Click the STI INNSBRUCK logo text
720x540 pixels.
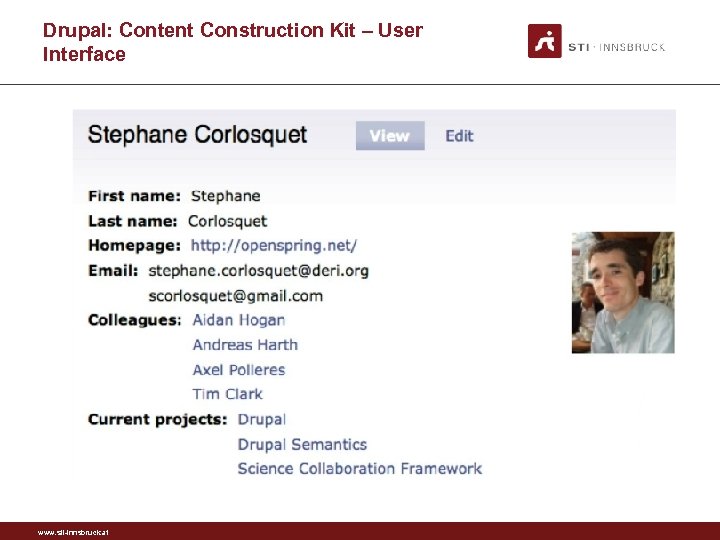(617, 47)
